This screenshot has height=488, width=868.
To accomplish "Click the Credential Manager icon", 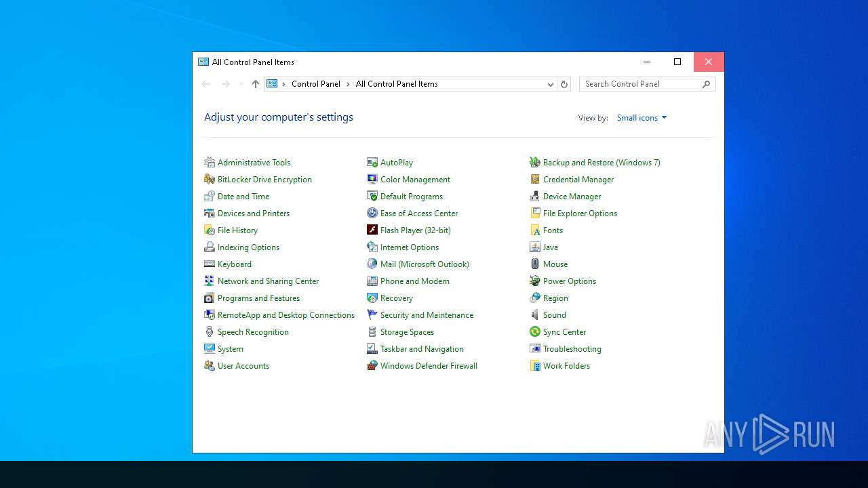I will 535,180.
